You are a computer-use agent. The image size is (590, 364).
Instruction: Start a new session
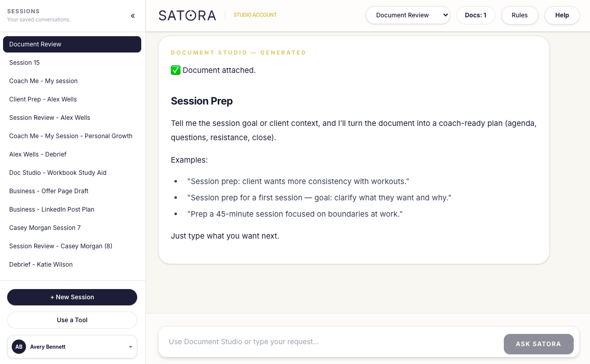[x=72, y=297]
